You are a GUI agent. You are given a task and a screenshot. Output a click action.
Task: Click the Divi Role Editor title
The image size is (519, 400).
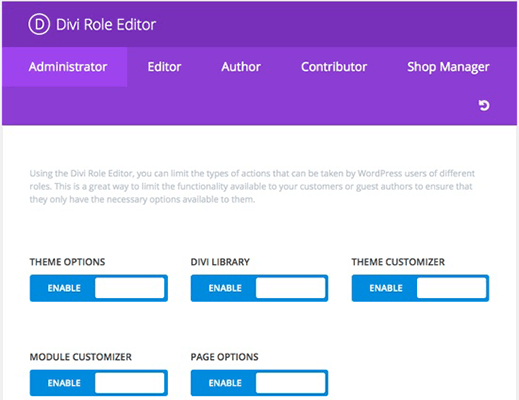(x=106, y=25)
